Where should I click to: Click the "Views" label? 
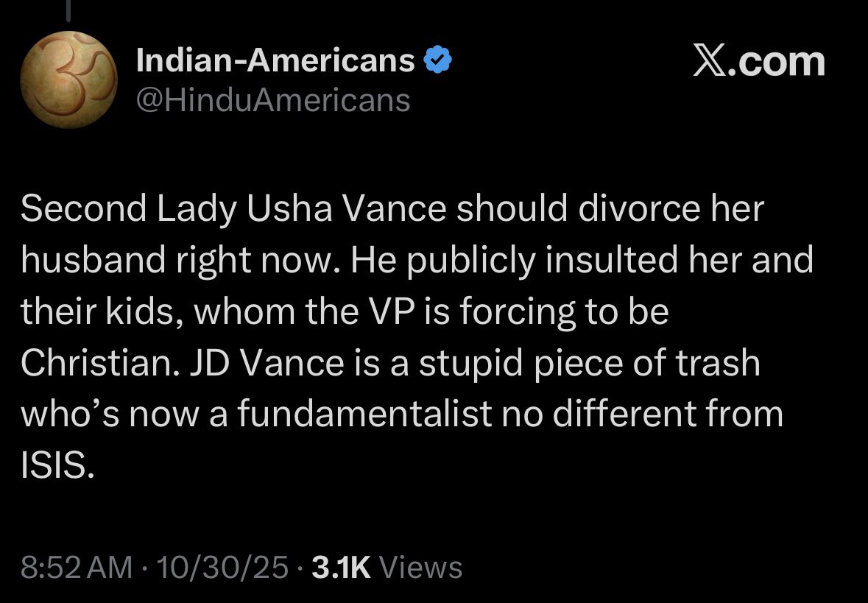[424, 568]
